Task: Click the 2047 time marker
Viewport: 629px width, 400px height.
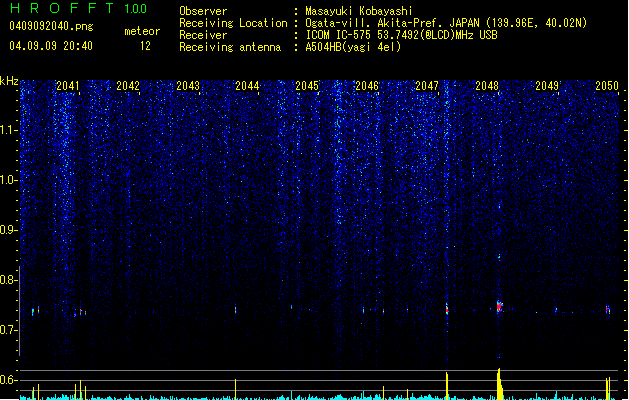Action: point(427,86)
